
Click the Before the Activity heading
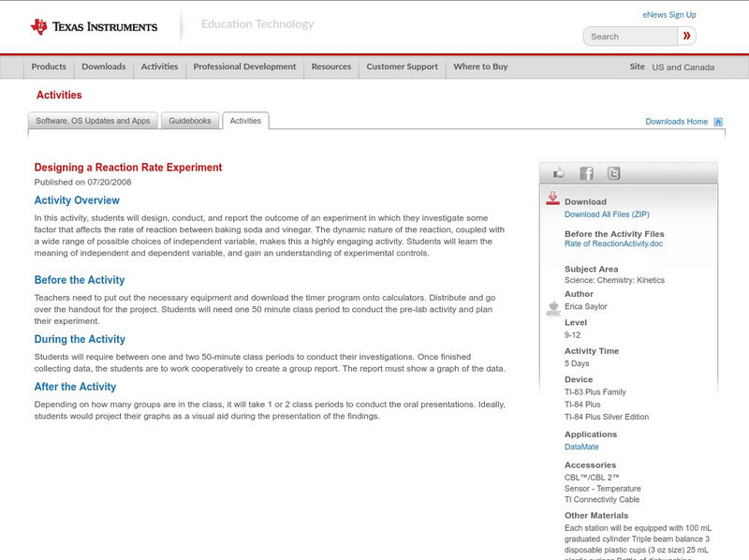80,280
